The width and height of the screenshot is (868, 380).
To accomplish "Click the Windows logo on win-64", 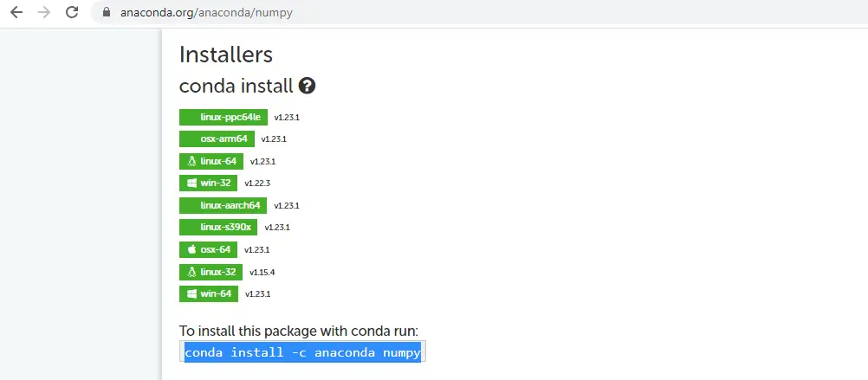I will 192,293.
